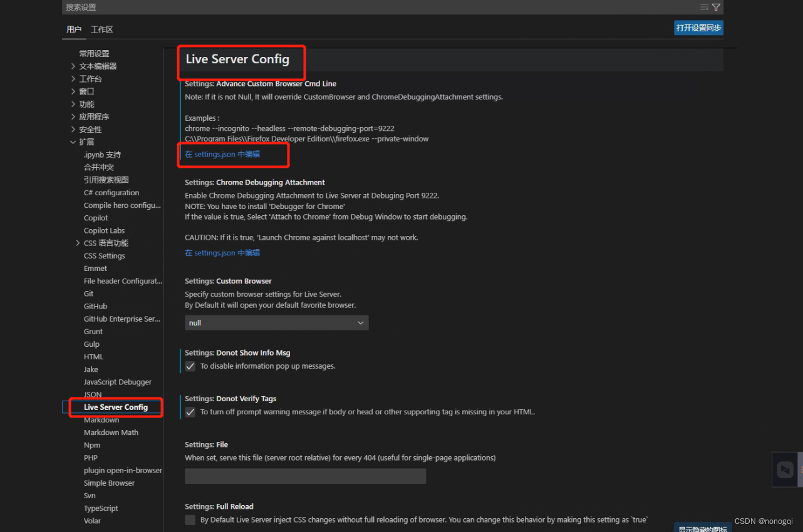Uncheck Donot Show Info Msg option
803x532 pixels.
coord(190,366)
